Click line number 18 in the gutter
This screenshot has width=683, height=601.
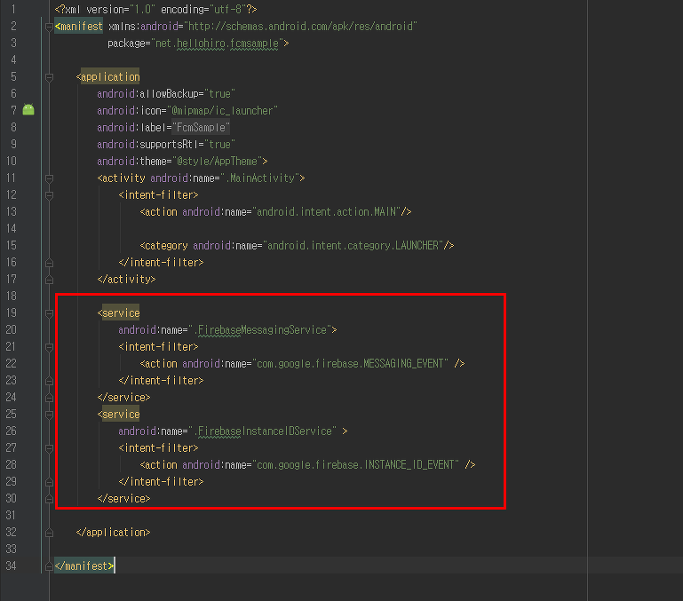[x=11, y=296]
